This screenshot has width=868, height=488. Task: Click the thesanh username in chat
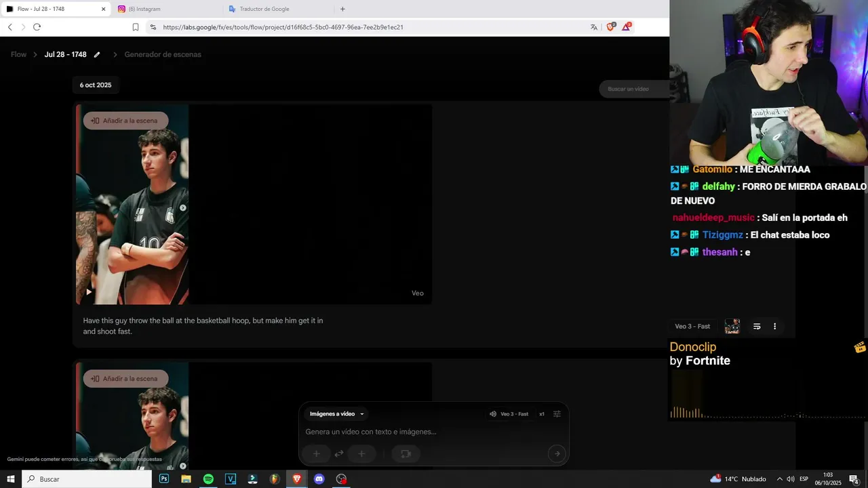tap(719, 252)
